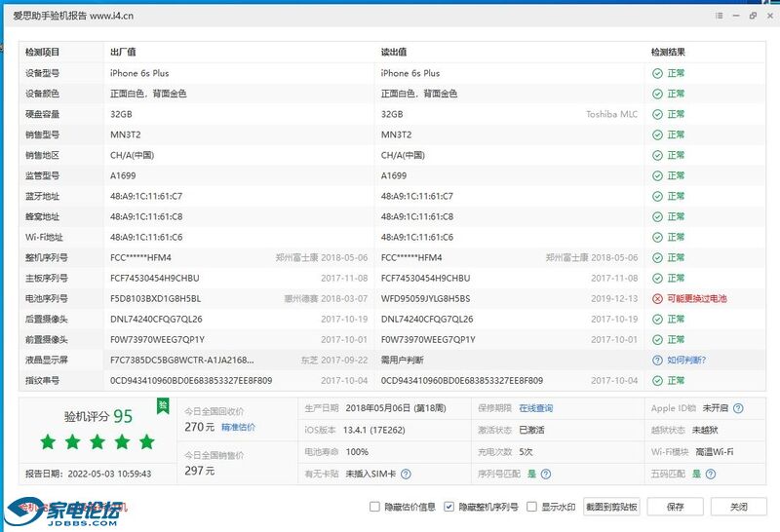Enable the 显示水印 checkbox

[x=531, y=507]
